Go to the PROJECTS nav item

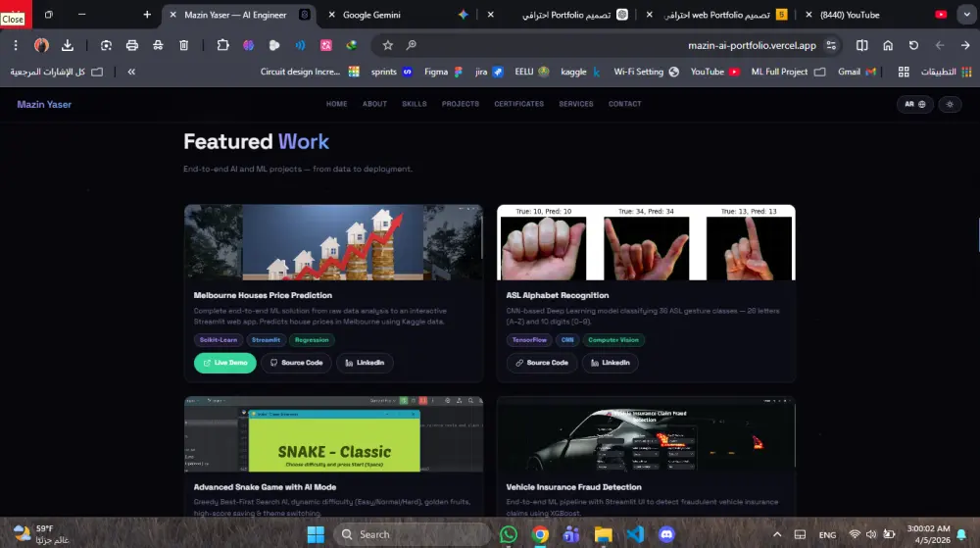pos(460,104)
